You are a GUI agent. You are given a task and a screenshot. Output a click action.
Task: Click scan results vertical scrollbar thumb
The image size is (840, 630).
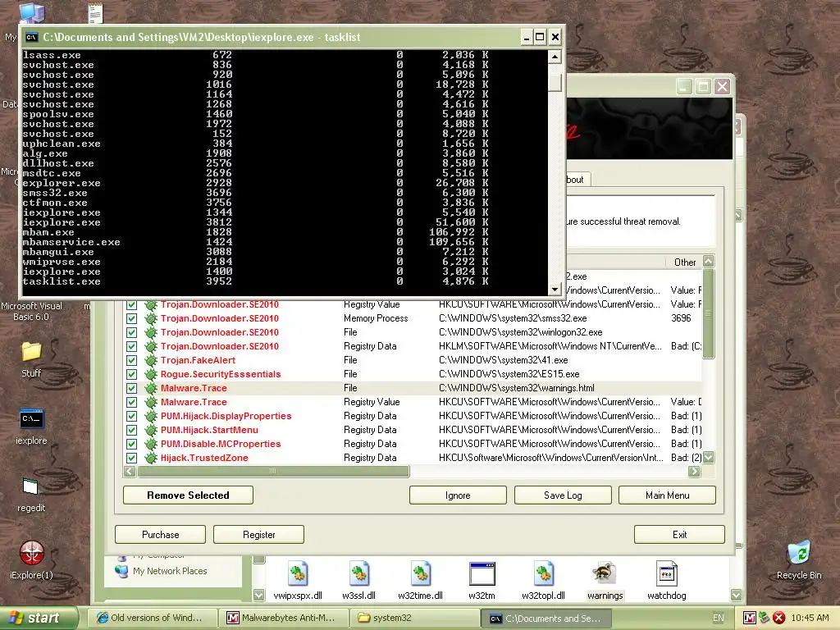click(x=708, y=313)
